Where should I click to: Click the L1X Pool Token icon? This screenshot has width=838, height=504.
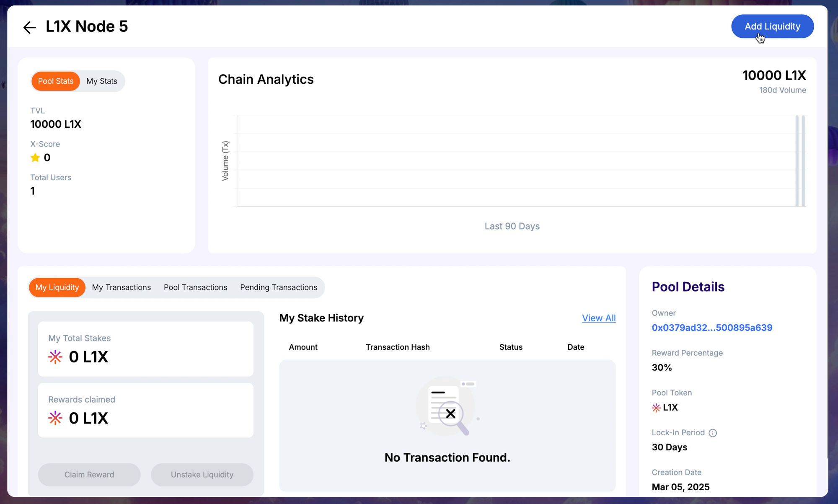click(x=656, y=408)
